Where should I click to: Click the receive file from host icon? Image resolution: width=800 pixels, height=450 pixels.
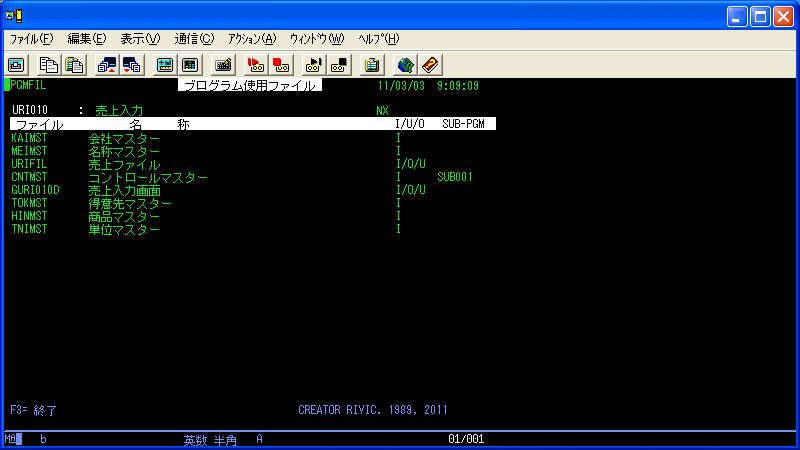pyautogui.click(x=132, y=65)
